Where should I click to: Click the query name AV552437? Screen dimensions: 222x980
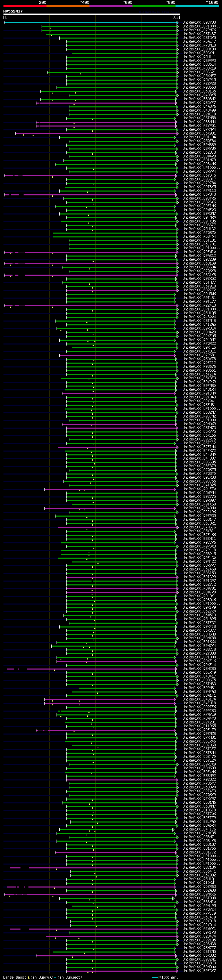13,11
